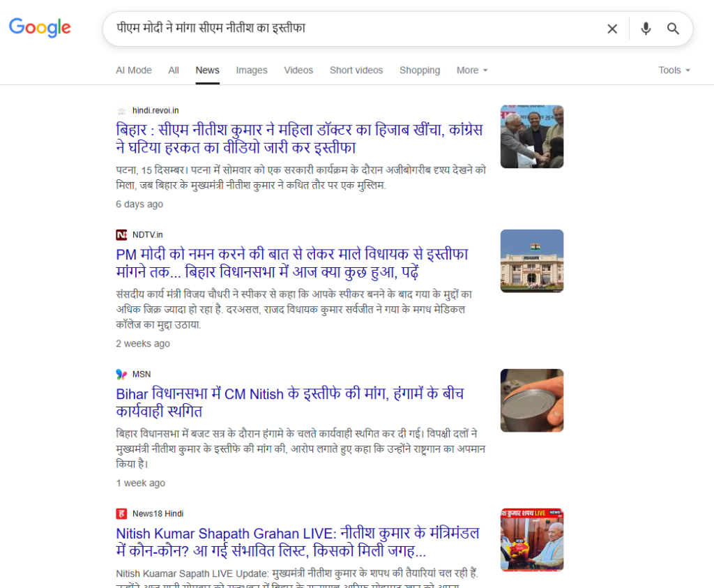
Task: Click the MSN source favicon
Action: pyautogui.click(x=121, y=375)
